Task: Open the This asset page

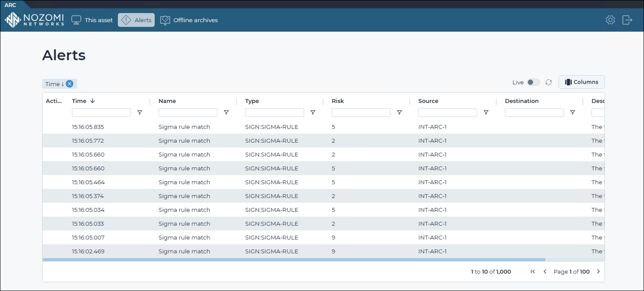Action: 92,20
